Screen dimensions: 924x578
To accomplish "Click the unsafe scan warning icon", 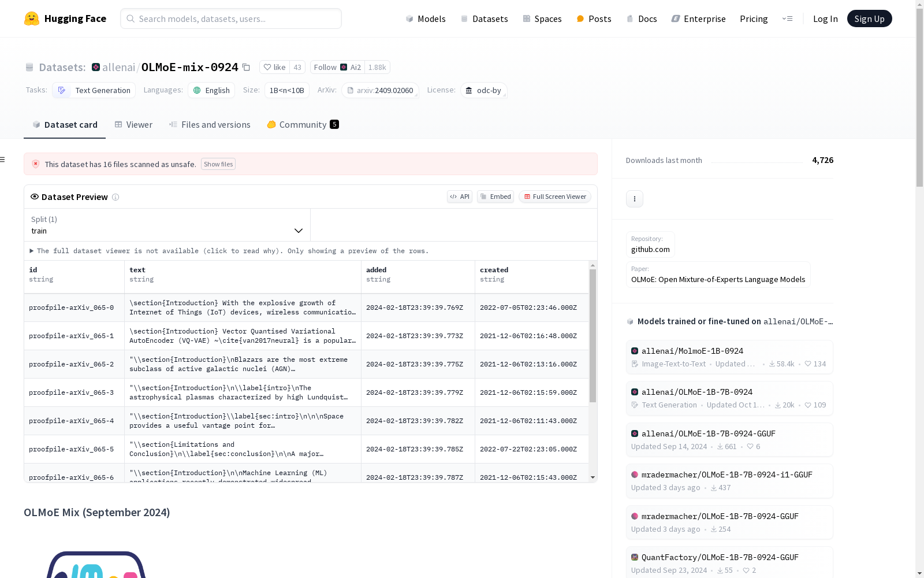I will 36,164.
